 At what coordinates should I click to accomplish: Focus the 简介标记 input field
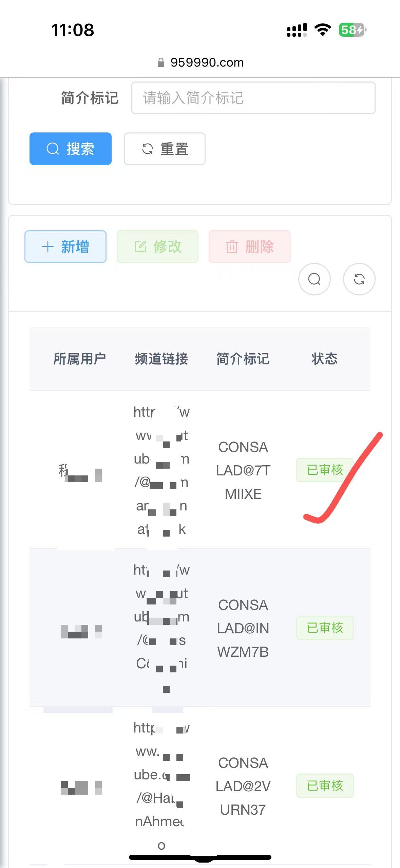pos(253,98)
